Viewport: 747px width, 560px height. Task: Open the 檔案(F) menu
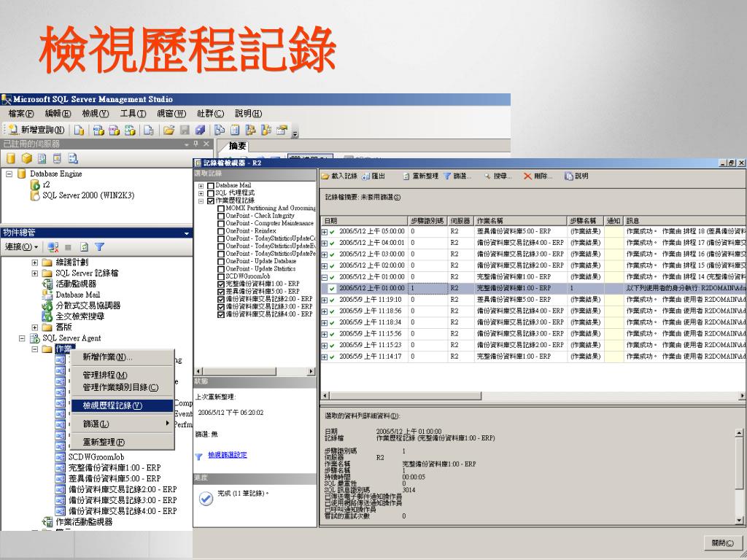coord(21,113)
